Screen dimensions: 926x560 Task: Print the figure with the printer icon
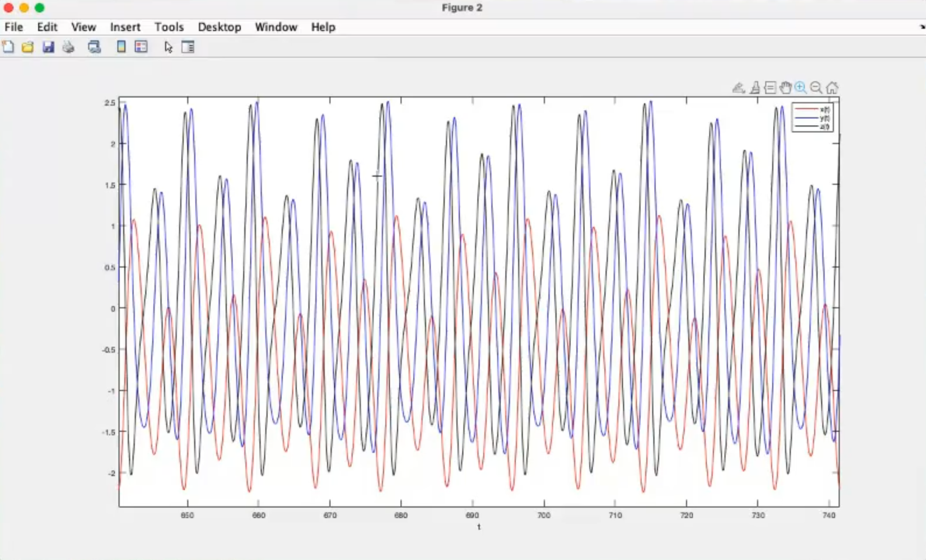coord(68,47)
